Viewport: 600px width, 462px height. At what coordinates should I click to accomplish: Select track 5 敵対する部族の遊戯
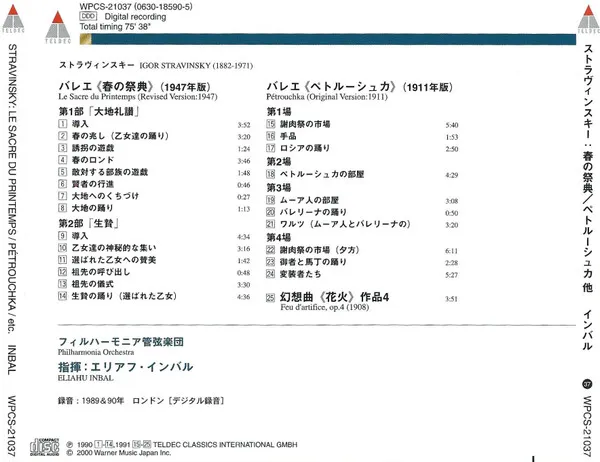tap(109, 172)
